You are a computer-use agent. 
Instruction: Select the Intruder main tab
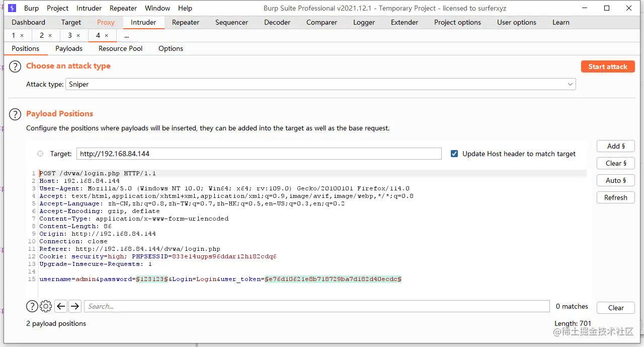(x=143, y=22)
